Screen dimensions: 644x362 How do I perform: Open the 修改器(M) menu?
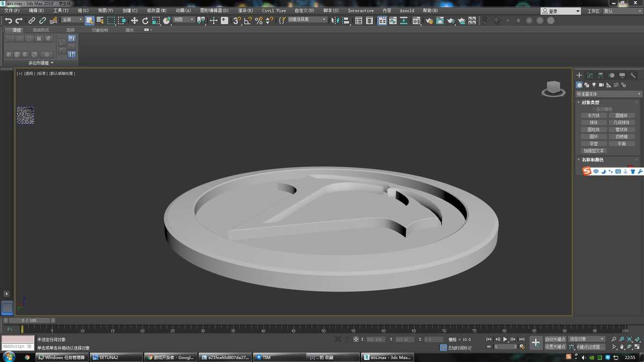157,11
